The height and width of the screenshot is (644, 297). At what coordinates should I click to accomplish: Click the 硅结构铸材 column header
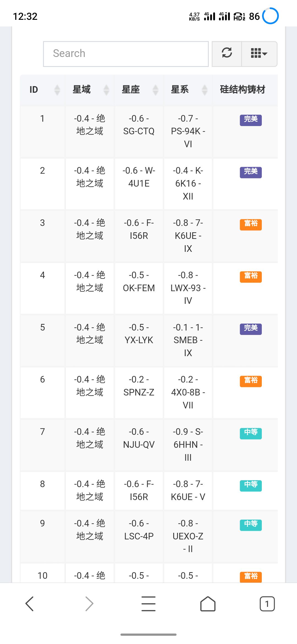243,90
